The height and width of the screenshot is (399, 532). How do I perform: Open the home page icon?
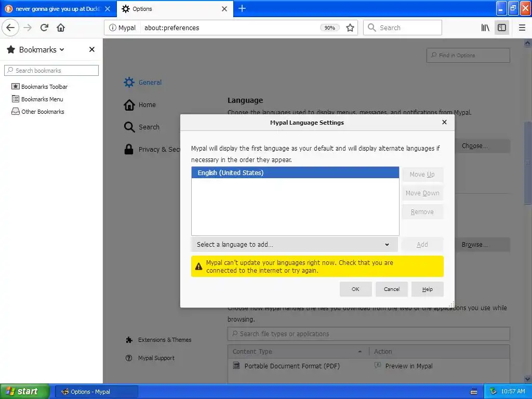[61, 28]
